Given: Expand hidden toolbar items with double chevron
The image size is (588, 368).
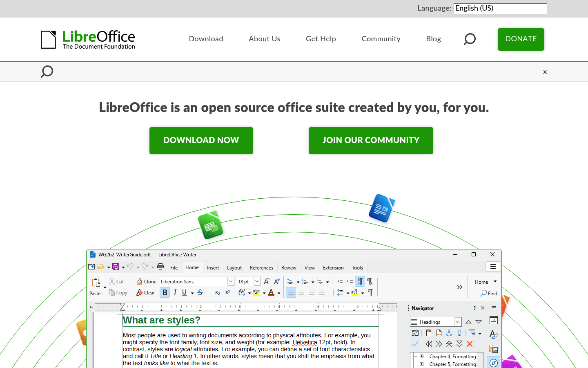Looking at the screenshot, I should 459,287.
